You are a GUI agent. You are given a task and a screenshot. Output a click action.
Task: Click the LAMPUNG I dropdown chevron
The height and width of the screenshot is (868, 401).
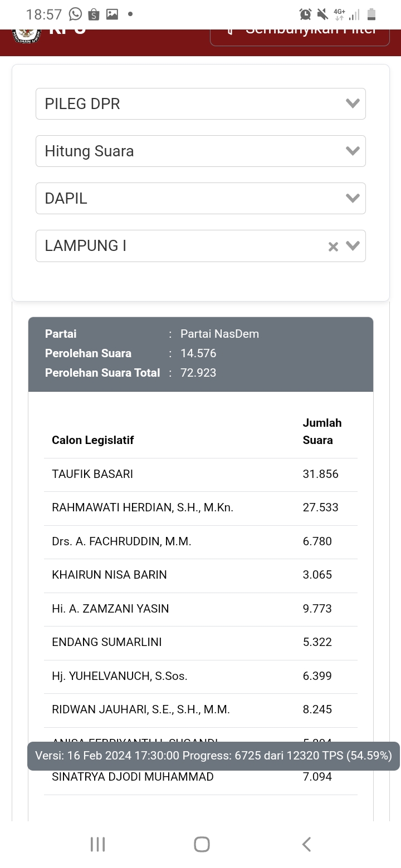[353, 246]
